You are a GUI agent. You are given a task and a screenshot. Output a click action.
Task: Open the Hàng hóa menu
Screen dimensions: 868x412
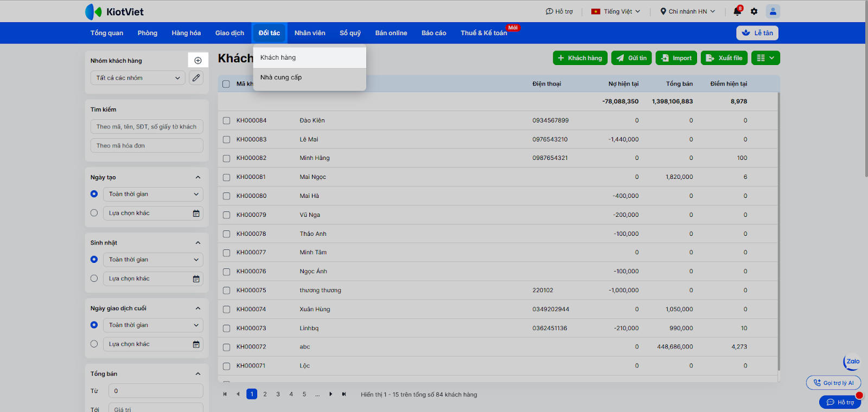pyautogui.click(x=186, y=33)
